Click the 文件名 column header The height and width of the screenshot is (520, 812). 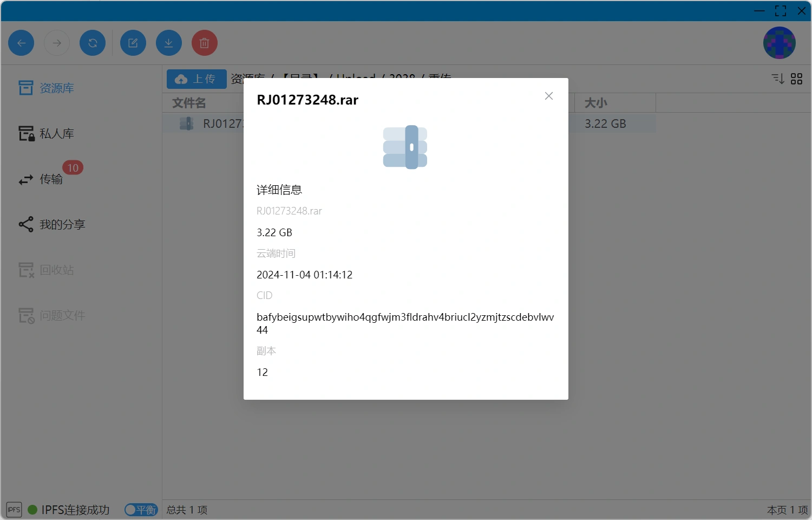(189, 103)
